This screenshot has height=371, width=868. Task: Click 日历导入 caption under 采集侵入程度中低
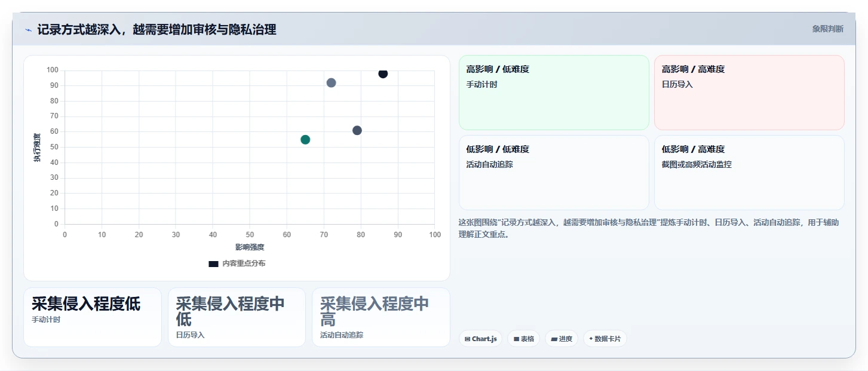coord(190,335)
